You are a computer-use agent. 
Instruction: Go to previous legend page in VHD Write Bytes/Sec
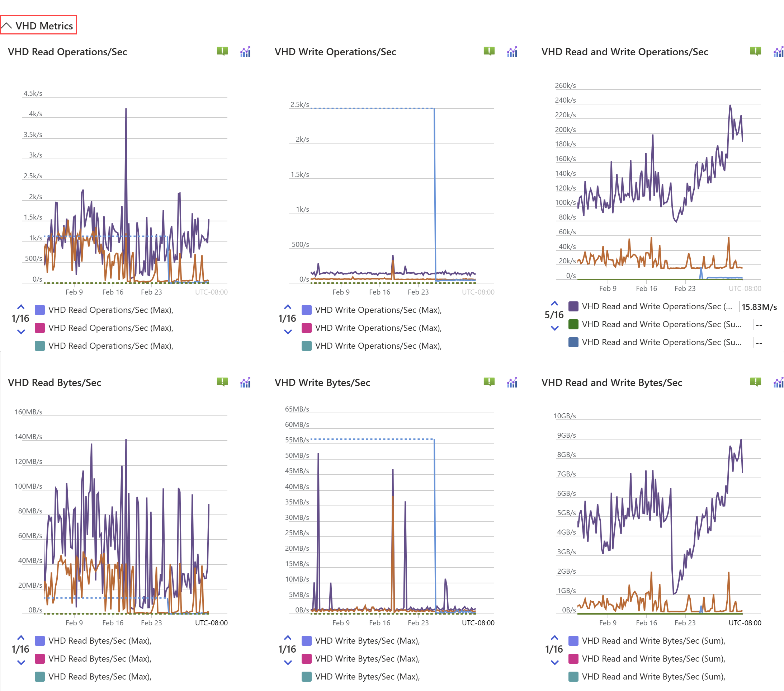click(x=288, y=638)
